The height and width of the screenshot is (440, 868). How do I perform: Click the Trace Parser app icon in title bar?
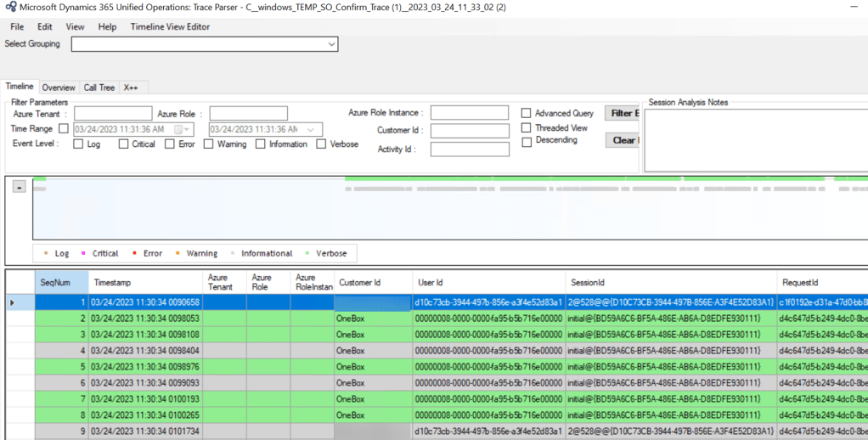coord(11,8)
